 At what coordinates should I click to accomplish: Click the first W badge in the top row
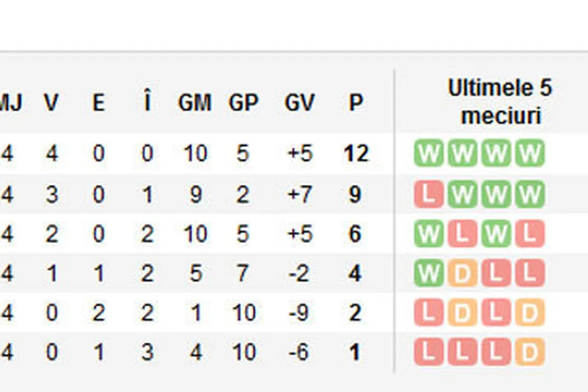tap(428, 154)
